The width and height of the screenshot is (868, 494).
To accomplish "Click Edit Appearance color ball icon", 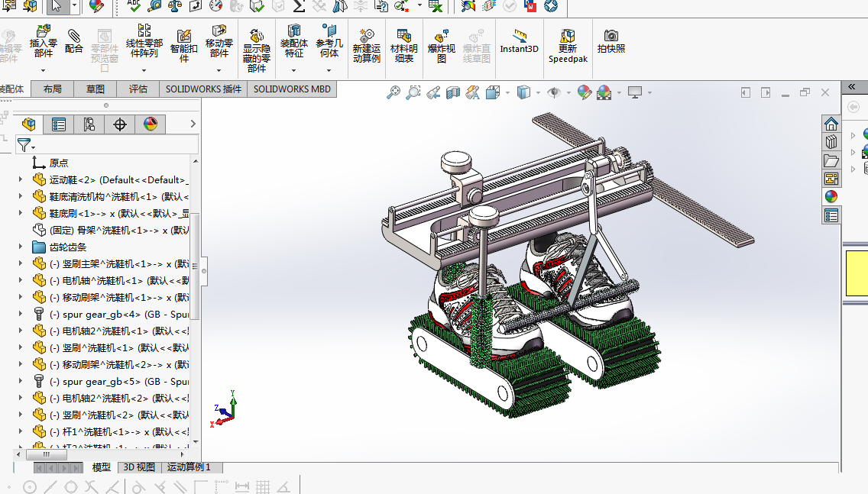I will click(584, 92).
